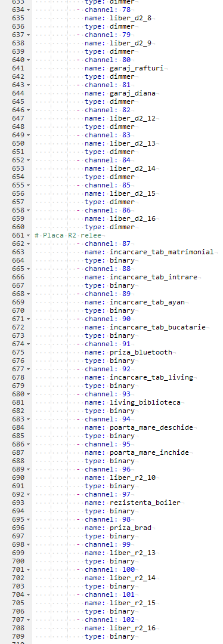Collapse the fold at line 707

click(x=29, y=620)
